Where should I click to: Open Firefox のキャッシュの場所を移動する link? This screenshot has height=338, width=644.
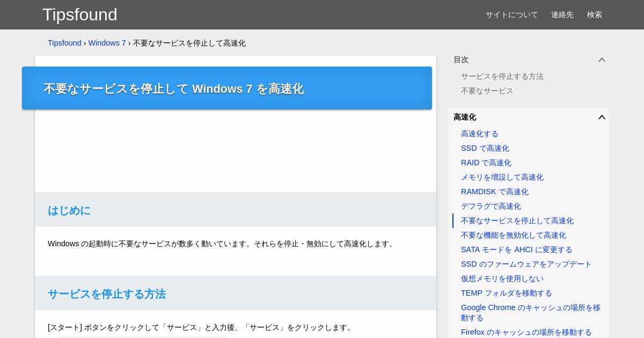(x=526, y=332)
